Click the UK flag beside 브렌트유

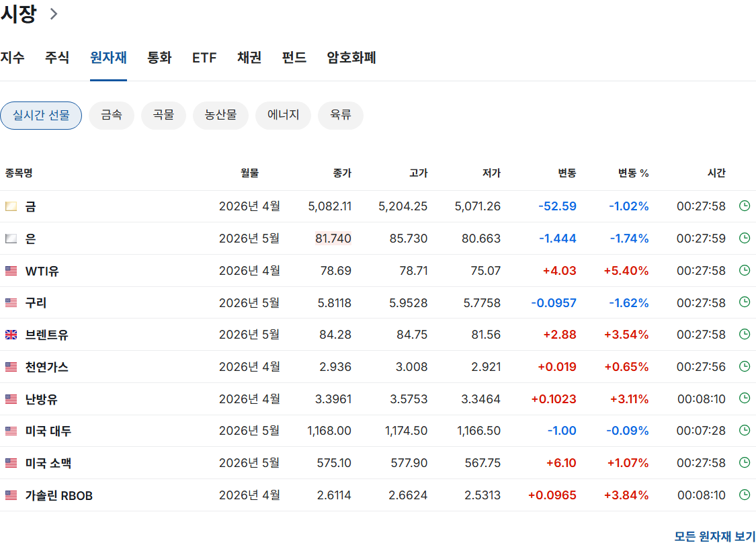pyautogui.click(x=11, y=335)
